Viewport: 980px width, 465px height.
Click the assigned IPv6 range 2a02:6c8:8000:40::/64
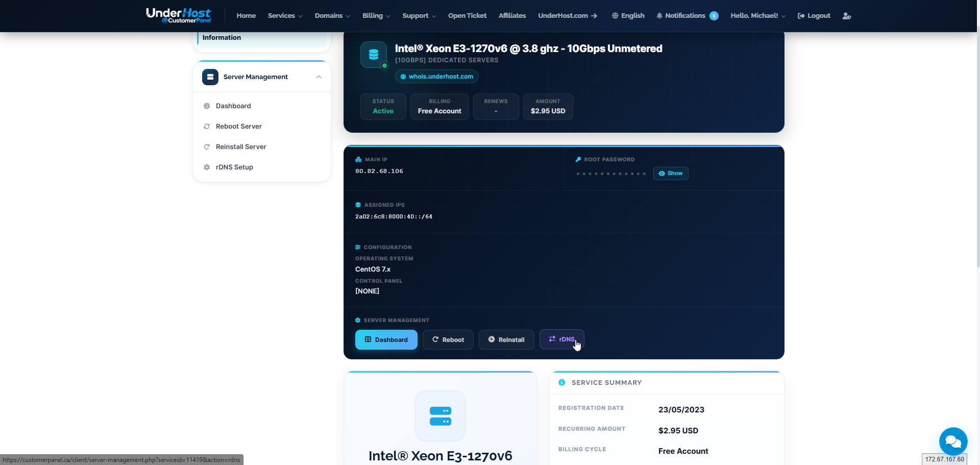coord(394,217)
